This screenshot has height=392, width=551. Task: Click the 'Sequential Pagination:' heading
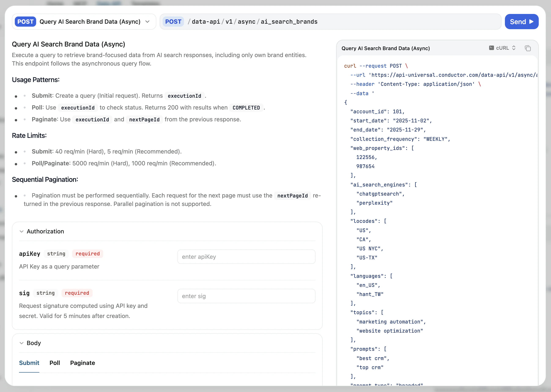pyautogui.click(x=45, y=180)
